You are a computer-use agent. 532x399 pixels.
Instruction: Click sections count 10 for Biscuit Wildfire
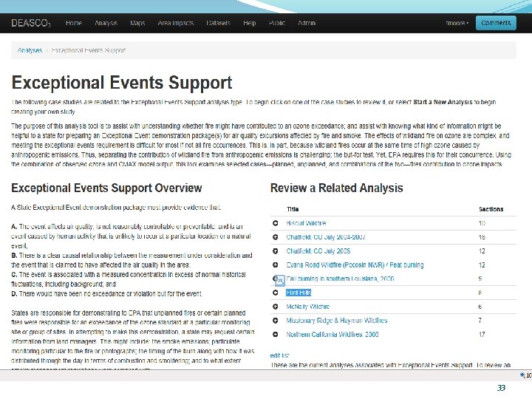click(x=482, y=223)
